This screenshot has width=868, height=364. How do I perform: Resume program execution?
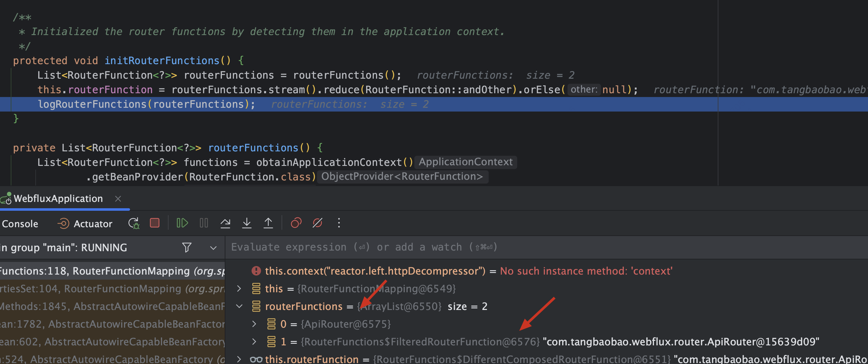pos(182,223)
